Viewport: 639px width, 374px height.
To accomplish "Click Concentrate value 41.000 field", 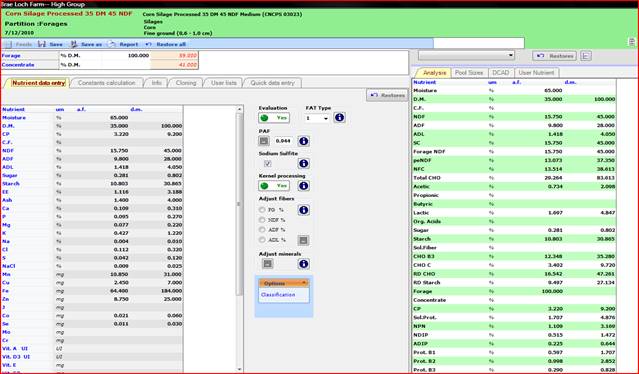I will pyautogui.click(x=174, y=65).
